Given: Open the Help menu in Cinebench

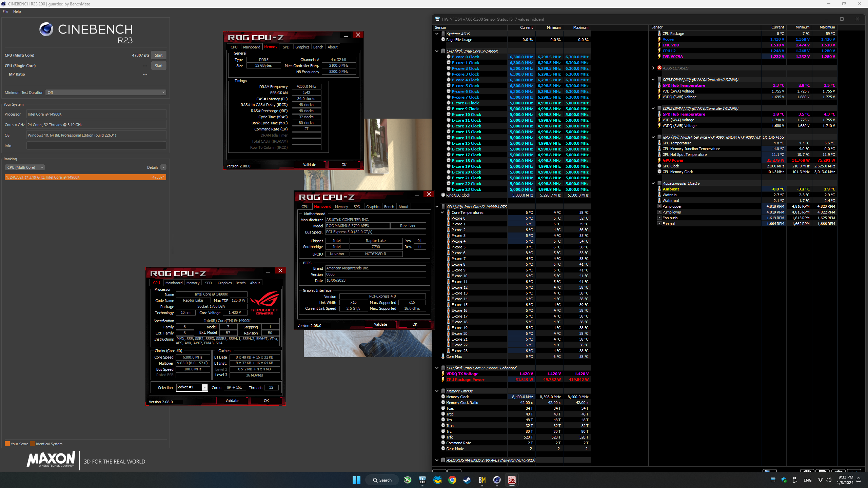Looking at the screenshot, I should click(x=17, y=12).
